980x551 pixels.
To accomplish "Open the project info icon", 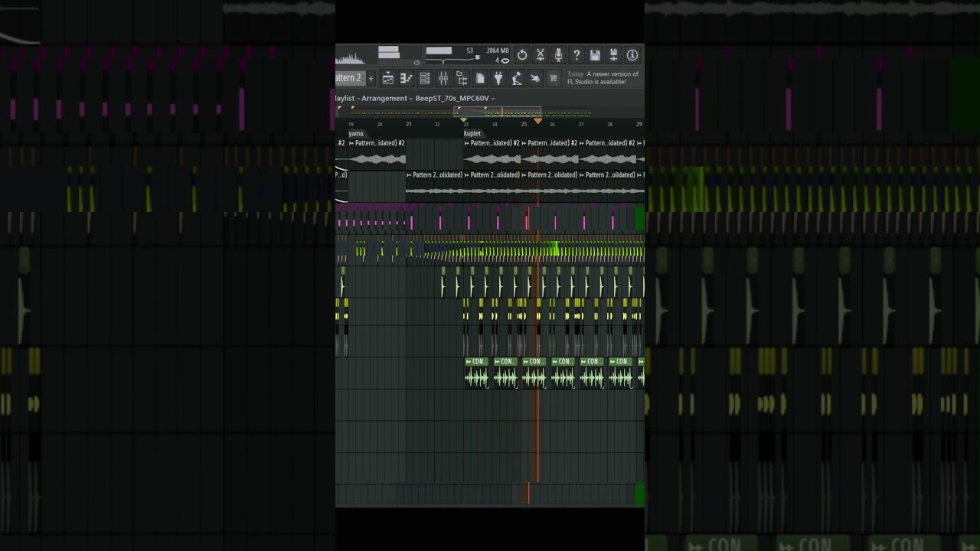I will click(632, 55).
